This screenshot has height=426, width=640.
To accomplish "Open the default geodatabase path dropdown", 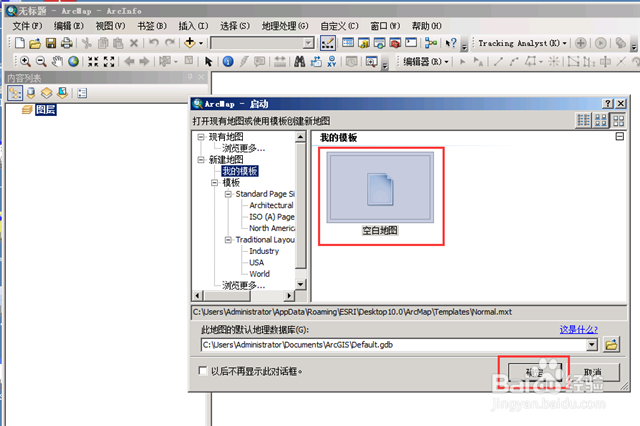I will click(x=592, y=345).
